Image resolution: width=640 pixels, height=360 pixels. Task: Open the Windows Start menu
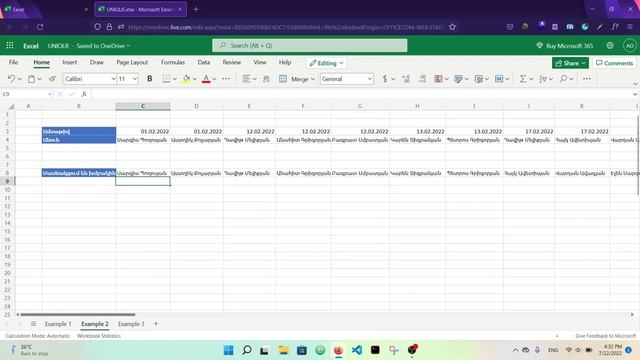click(229, 350)
